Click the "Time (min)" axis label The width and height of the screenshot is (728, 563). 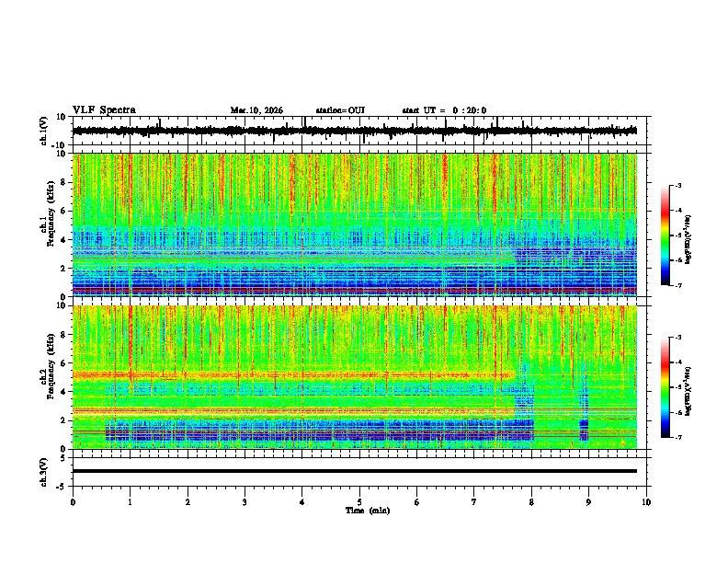pyautogui.click(x=368, y=511)
